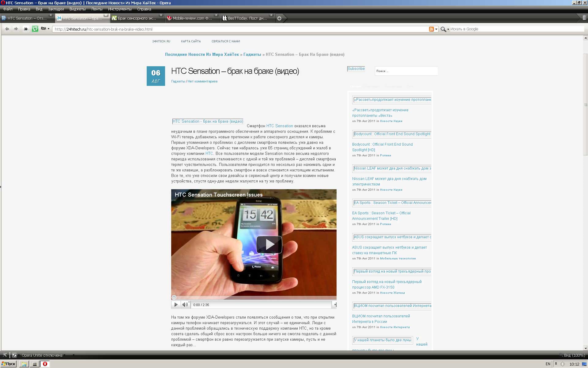The height and width of the screenshot is (368, 588).
Task: Click the Opera taskbar button
Action: (x=45, y=364)
